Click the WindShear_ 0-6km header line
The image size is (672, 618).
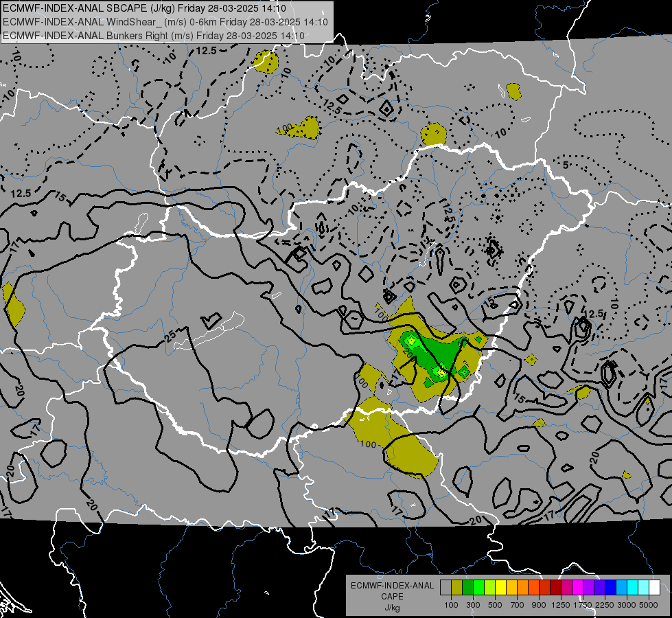tap(165, 22)
